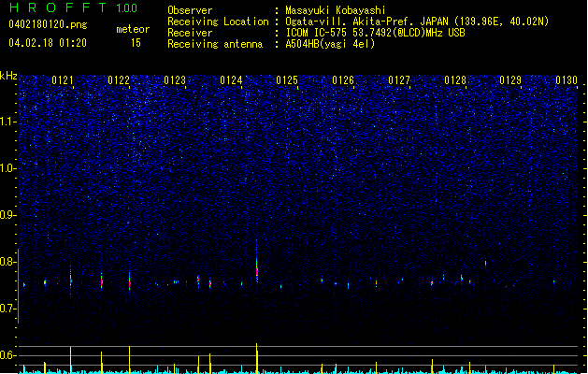Click the 0125 time marker
Screen dimensions: 588x374
click(287, 80)
